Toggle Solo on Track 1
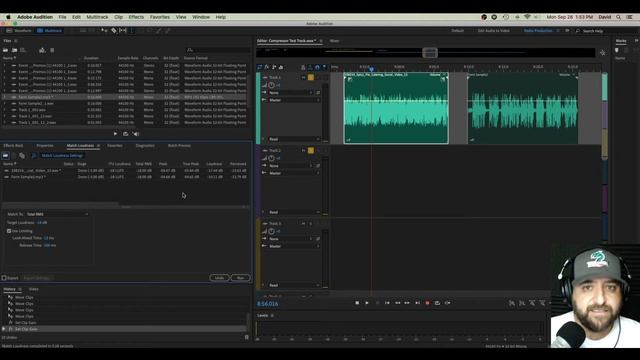 [311, 77]
